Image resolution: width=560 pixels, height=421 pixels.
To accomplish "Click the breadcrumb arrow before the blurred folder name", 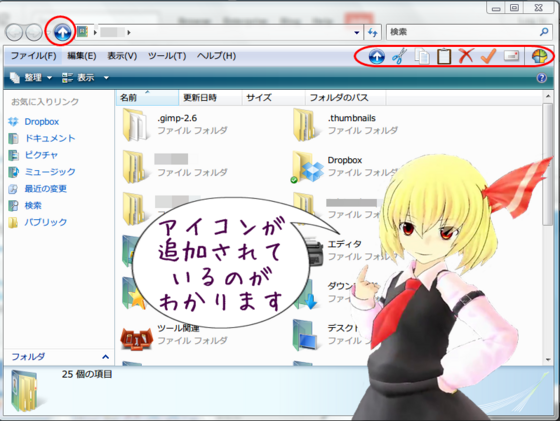I will tap(95, 32).
